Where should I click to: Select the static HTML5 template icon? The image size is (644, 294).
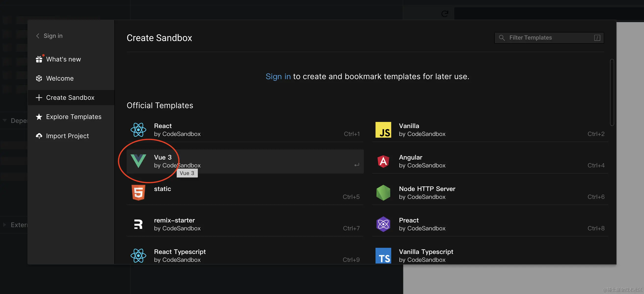138,192
